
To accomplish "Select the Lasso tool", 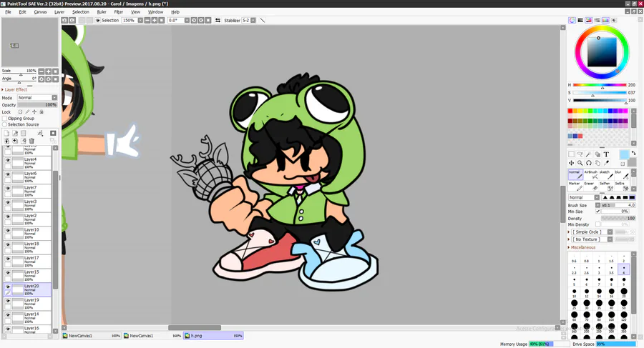I will tap(580, 154).
